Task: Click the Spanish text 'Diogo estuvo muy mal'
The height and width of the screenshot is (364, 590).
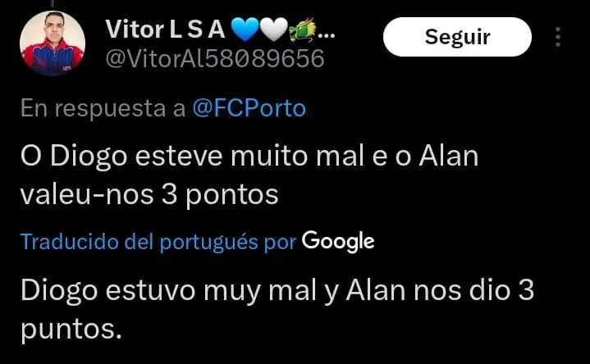Action: [168, 291]
